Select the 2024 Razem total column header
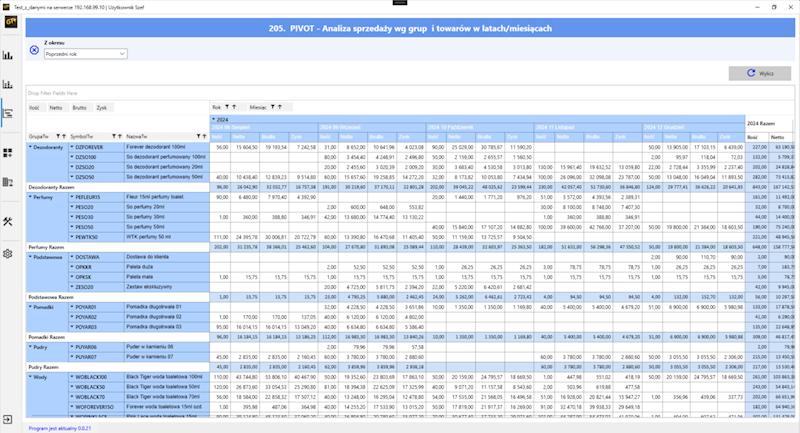 769,123
